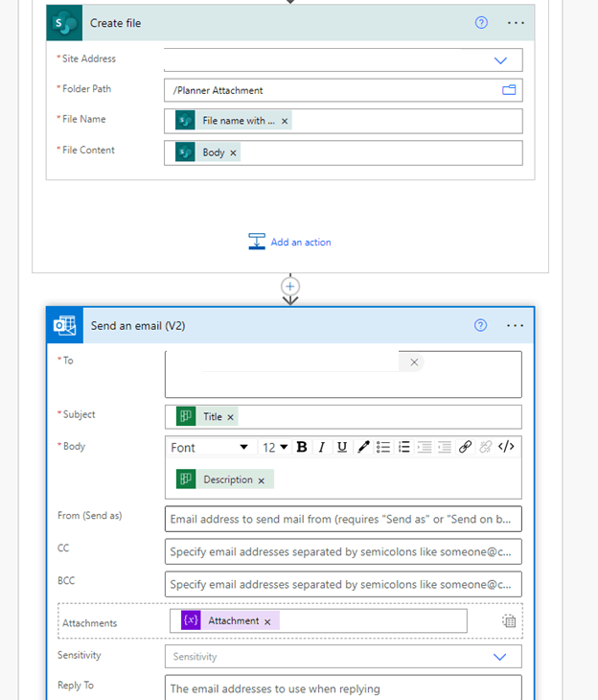Select the Attachment variable token
598x700 pixels.
click(x=230, y=620)
